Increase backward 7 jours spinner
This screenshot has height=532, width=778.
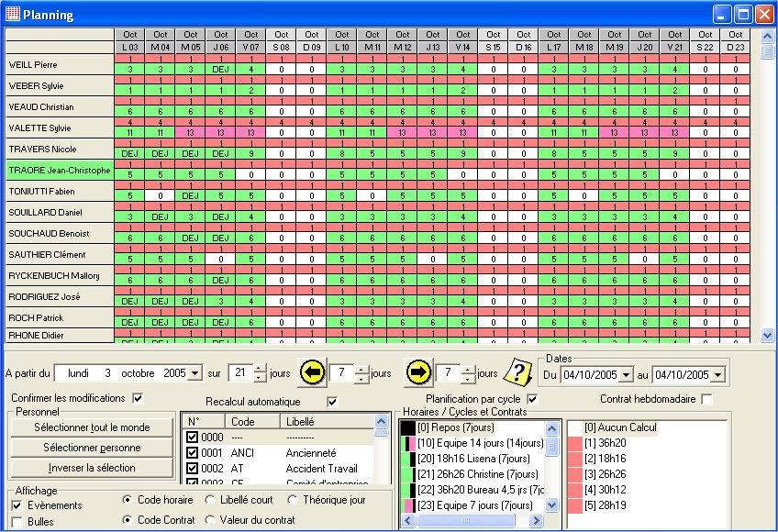tap(361, 369)
